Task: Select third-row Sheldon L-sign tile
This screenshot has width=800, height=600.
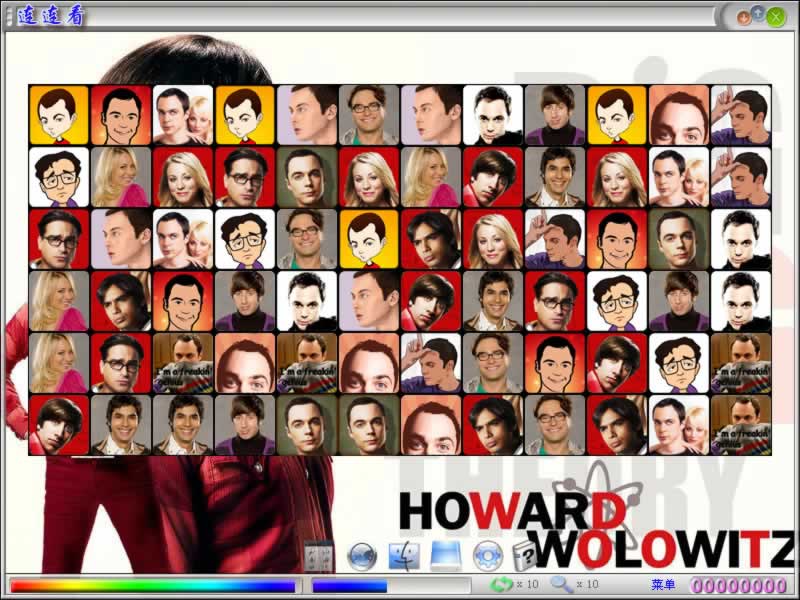Action: point(555,239)
